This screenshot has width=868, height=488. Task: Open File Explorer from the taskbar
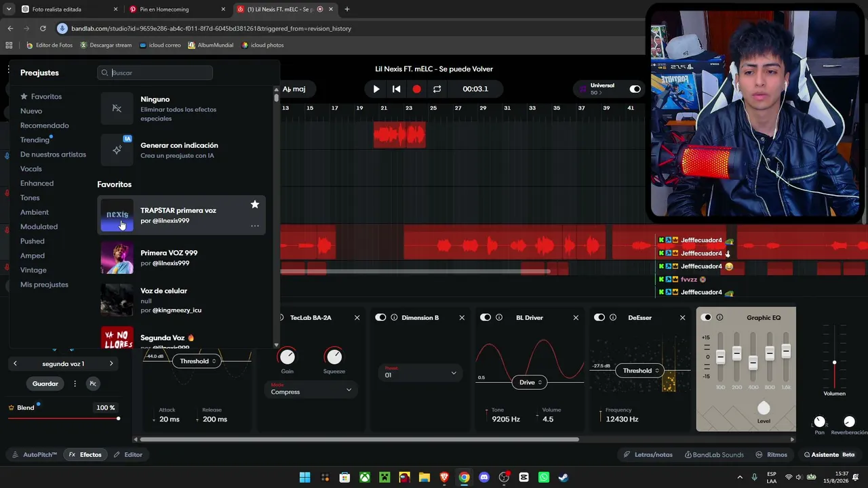tap(425, 477)
